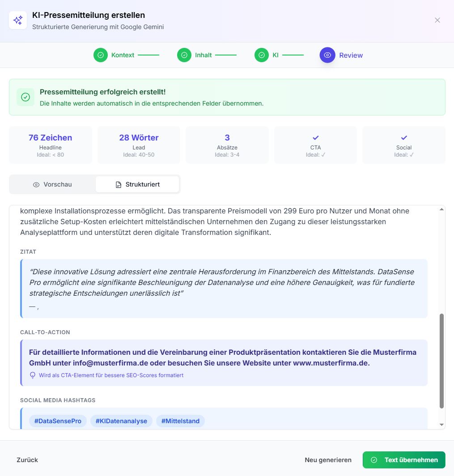Click the Review step eye icon
The width and height of the screenshot is (454, 476).
click(327, 55)
